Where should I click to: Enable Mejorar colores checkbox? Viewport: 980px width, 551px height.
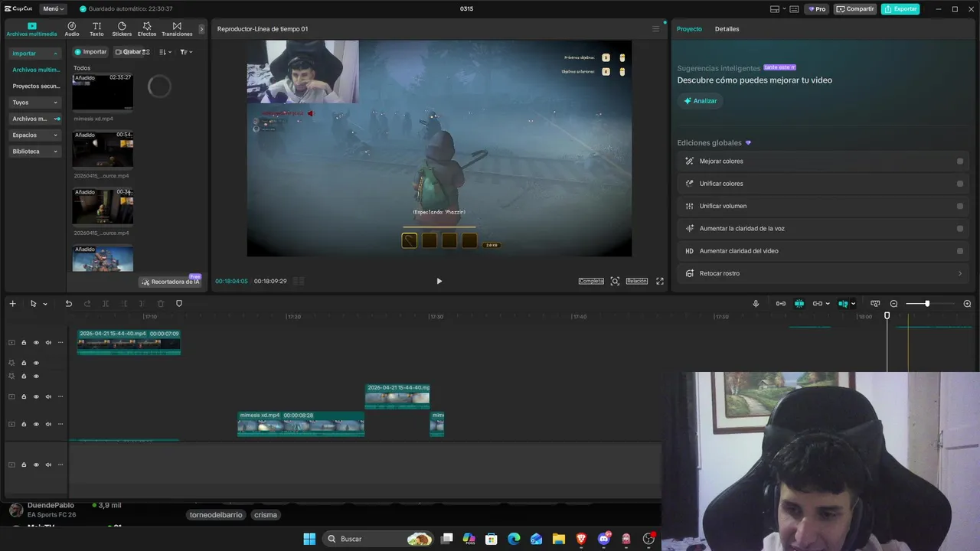(960, 161)
